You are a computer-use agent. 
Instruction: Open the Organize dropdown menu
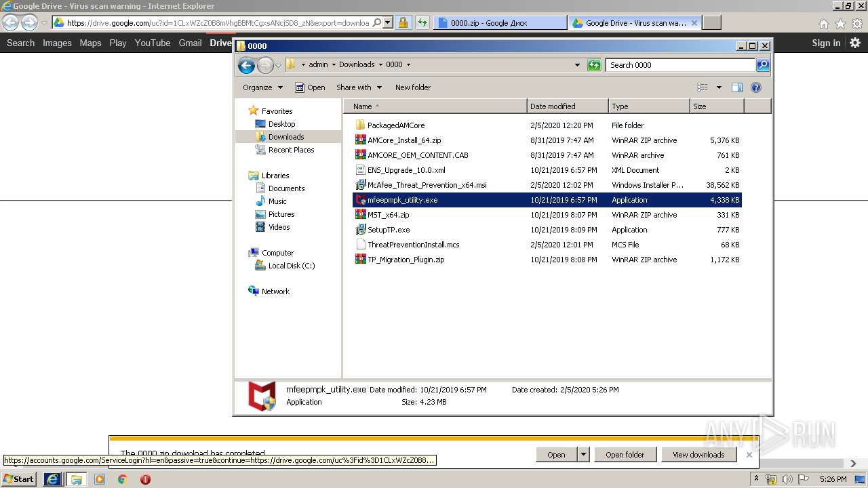pyautogui.click(x=262, y=87)
